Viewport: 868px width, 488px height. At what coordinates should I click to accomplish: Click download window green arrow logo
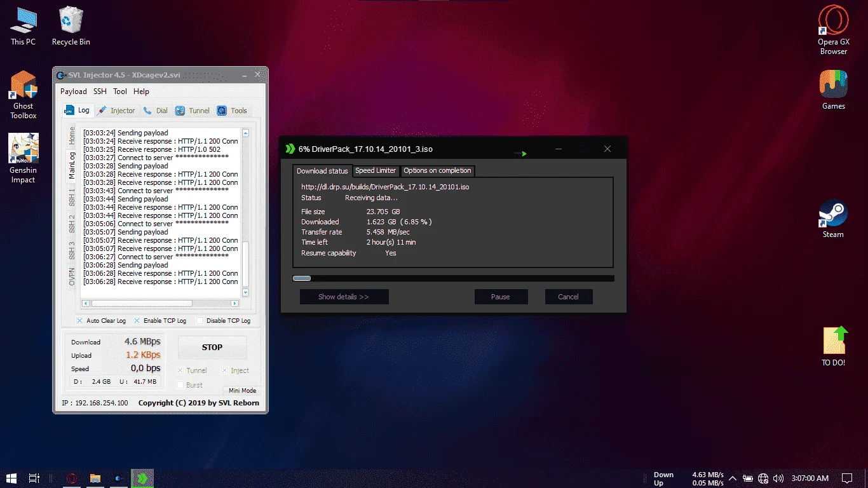tap(290, 149)
